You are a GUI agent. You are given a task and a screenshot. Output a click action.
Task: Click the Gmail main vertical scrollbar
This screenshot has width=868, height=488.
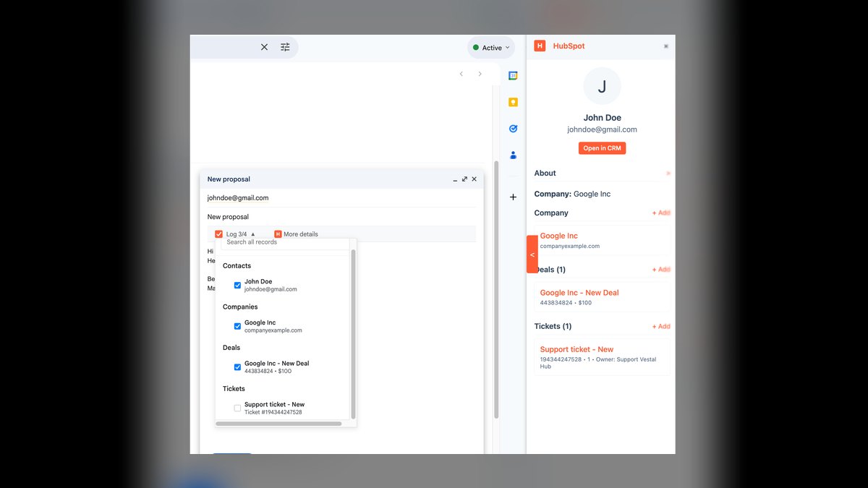(x=496, y=289)
